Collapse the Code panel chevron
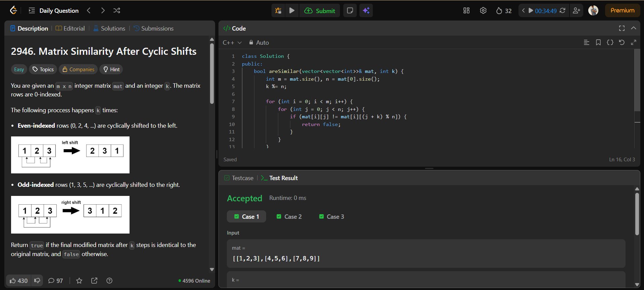 pyautogui.click(x=634, y=28)
